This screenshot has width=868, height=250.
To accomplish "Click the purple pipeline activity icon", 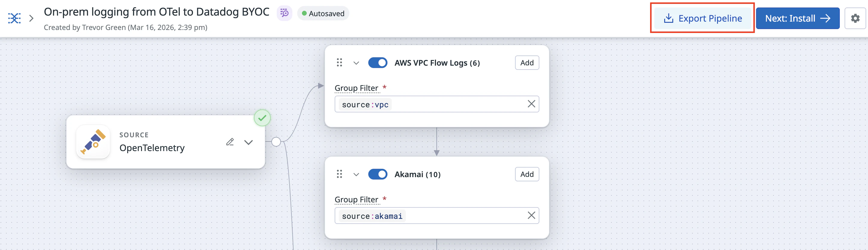I will pos(285,13).
